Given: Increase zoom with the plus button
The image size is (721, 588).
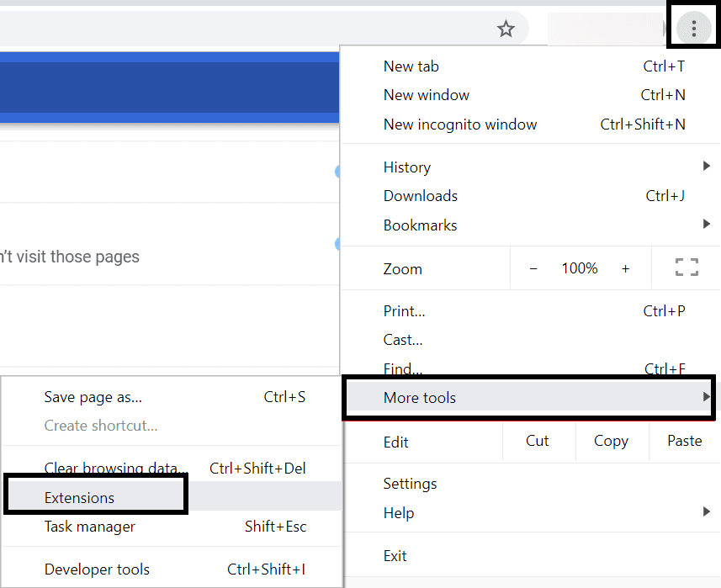Looking at the screenshot, I should click(x=625, y=268).
